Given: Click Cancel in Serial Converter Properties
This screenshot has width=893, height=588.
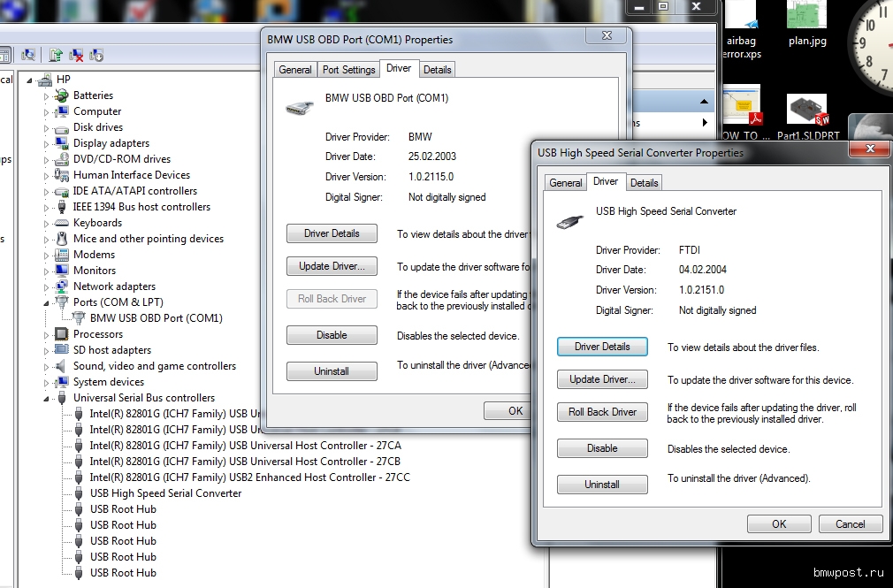Looking at the screenshot, I should [x=850, y=524].
